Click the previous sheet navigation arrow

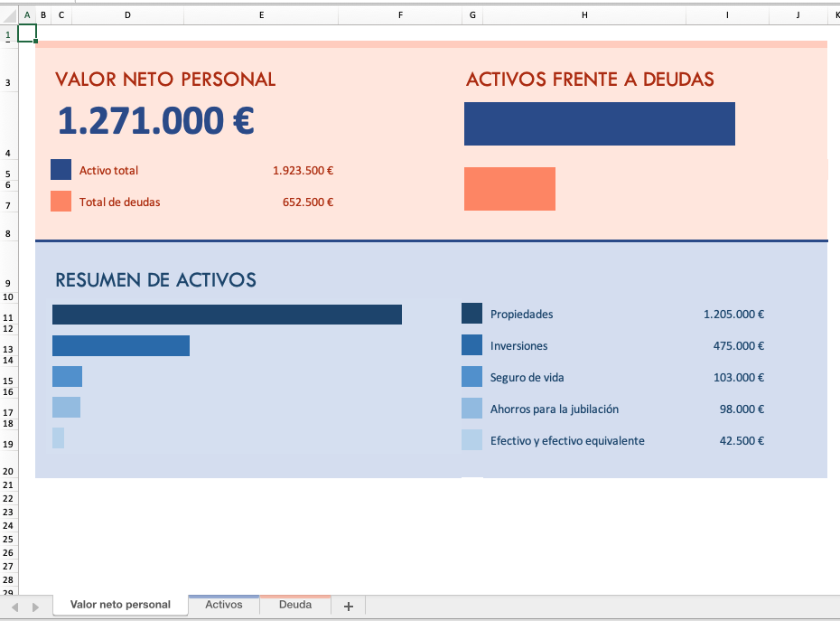pos(14,607)
